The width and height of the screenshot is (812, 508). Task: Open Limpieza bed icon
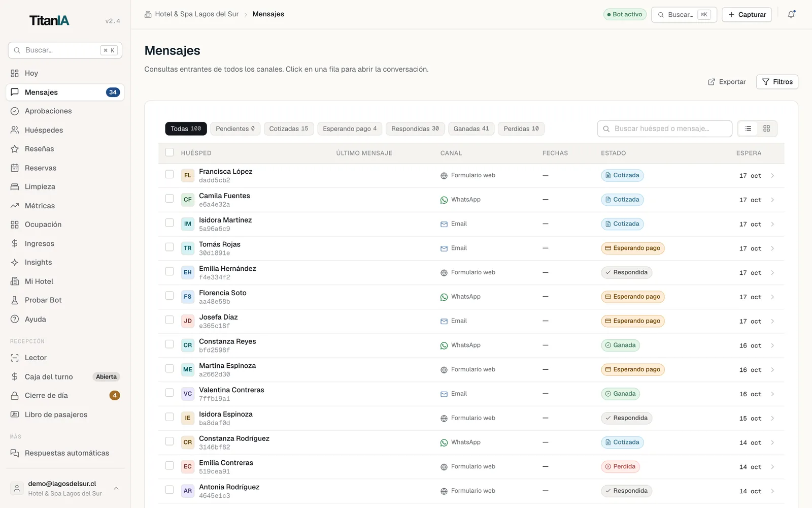pos(15,186)
